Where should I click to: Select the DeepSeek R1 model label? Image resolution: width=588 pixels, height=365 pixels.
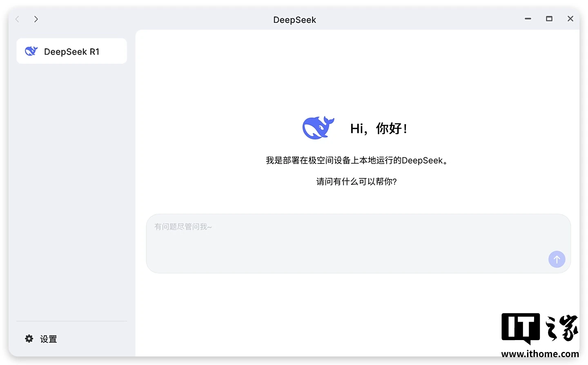pos(71,52)
